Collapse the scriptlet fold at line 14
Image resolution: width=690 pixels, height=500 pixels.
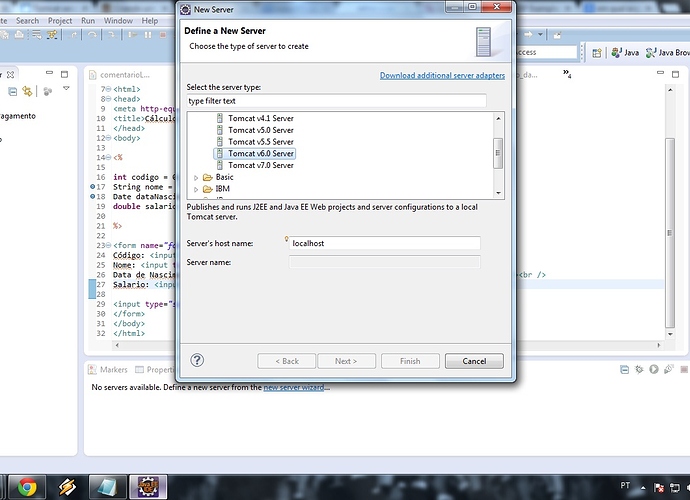109,158
